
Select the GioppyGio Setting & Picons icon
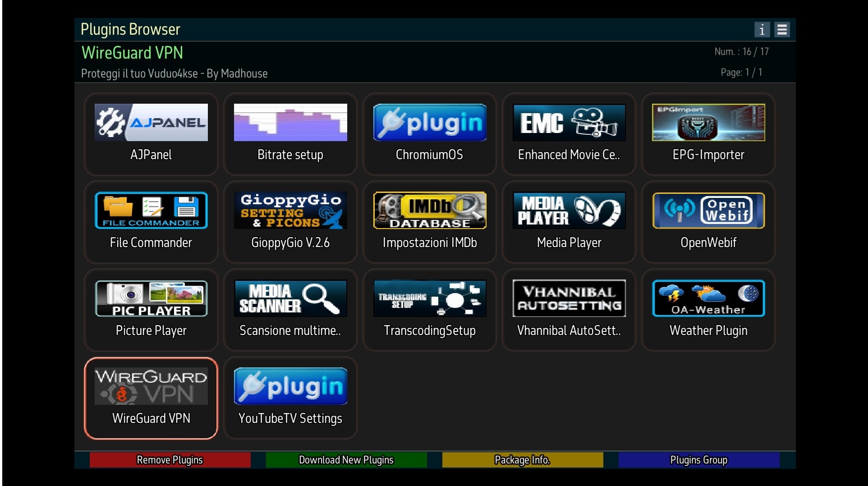tap(290, 211)
